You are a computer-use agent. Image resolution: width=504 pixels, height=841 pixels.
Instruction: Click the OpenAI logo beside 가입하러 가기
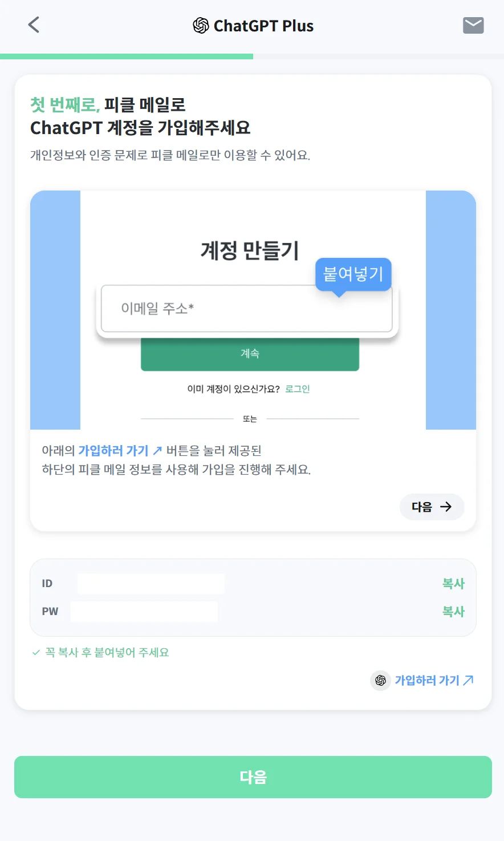point(380,680)
